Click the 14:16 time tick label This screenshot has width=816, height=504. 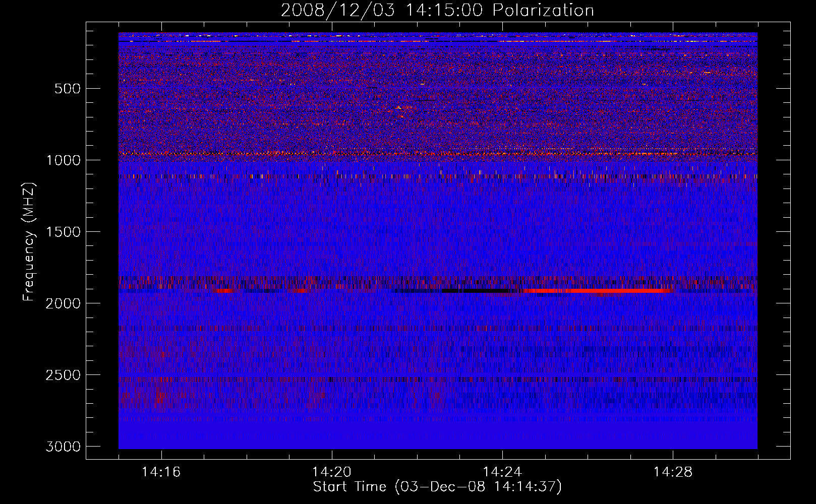click(161, 472)
